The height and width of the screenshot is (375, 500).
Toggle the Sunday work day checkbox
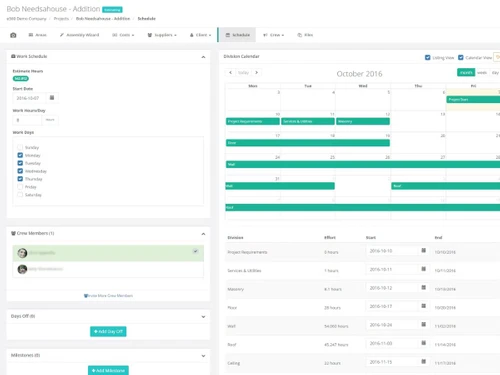tap(20, 147)
